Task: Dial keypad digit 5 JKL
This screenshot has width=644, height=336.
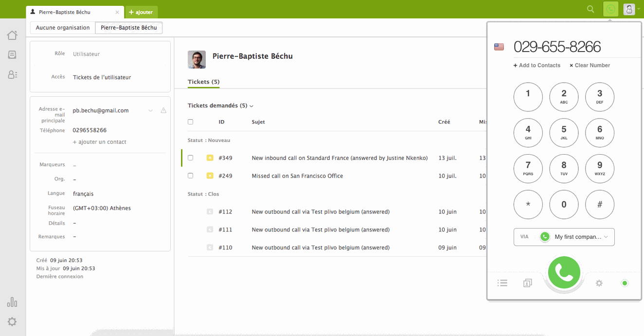Action: pos(564,133)
